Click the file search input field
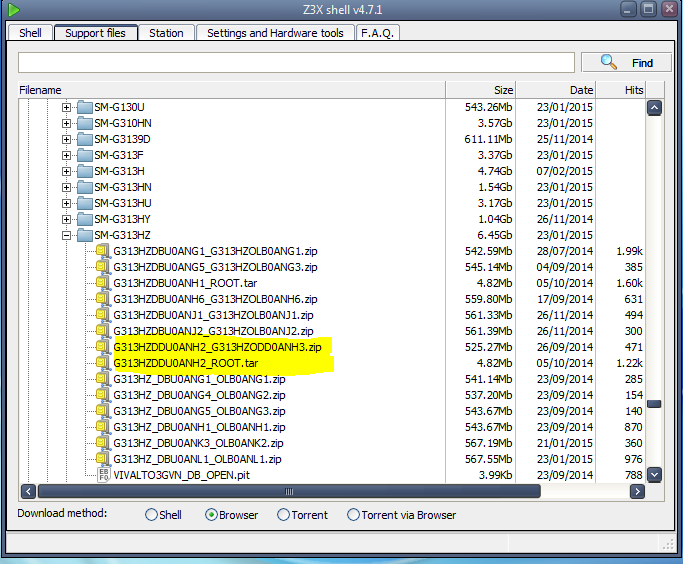This screenshot has height=564, width=683. [x=296, y=63]
